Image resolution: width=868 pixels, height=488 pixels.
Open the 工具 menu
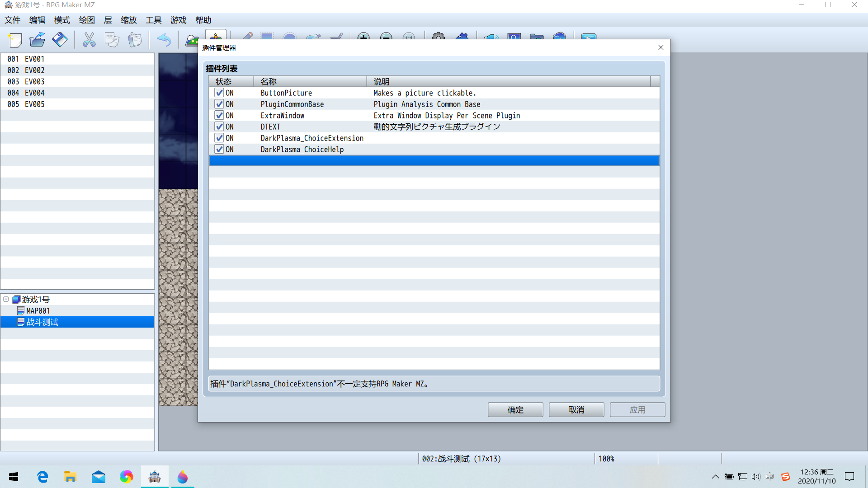[x=154, y=20]
